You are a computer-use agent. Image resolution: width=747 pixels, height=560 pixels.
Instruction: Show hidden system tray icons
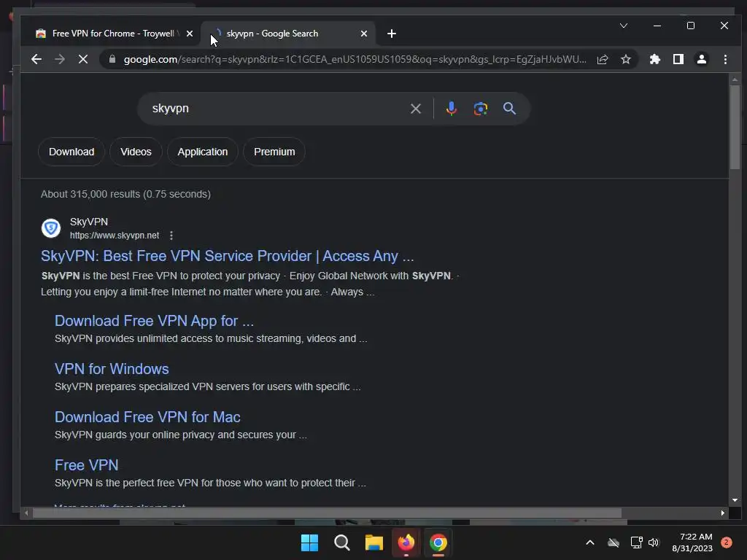click(589, 542)
